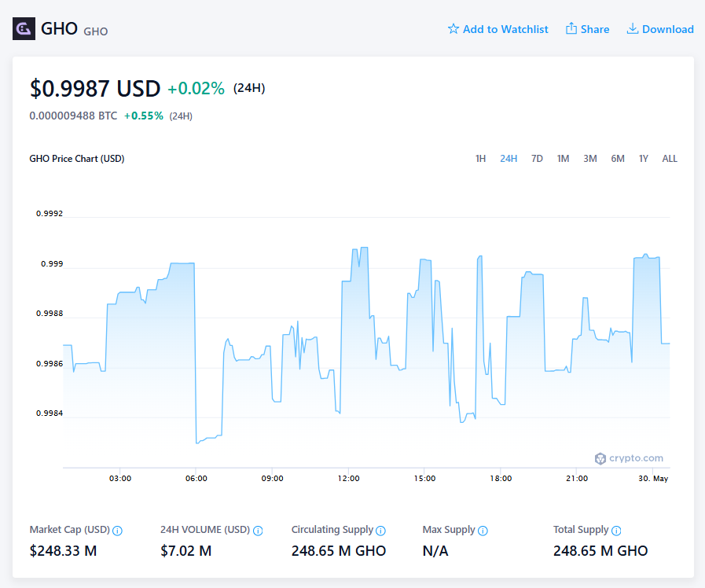
Task: Click the Total Supply label
Action: (x=581, y=530)
